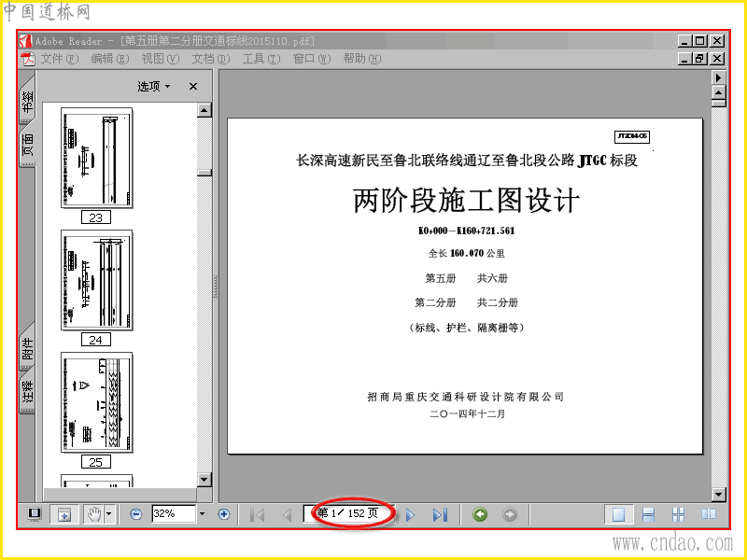Click the thumbnail panel scrollbar thumb
The image size is (747, 560).
204,173
